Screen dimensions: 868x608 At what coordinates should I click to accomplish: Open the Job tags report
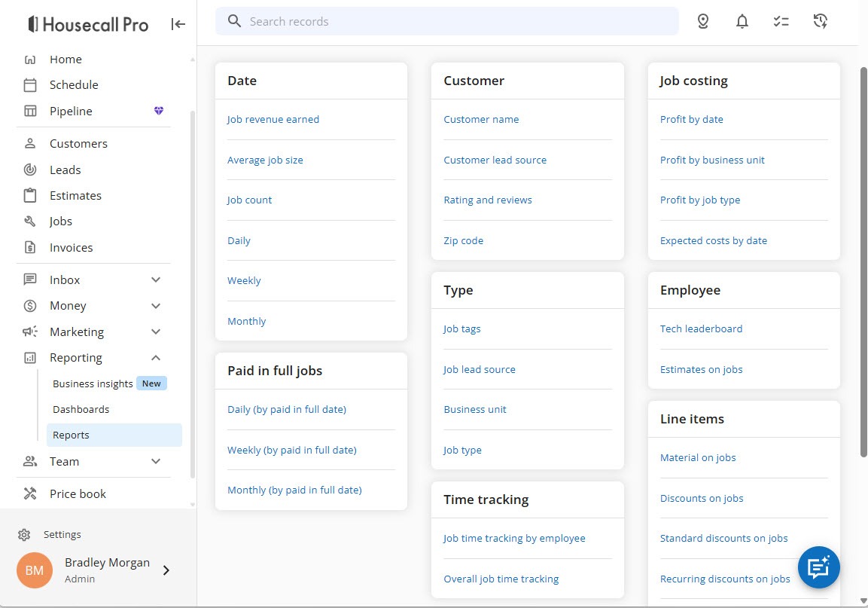pos(461,328)
